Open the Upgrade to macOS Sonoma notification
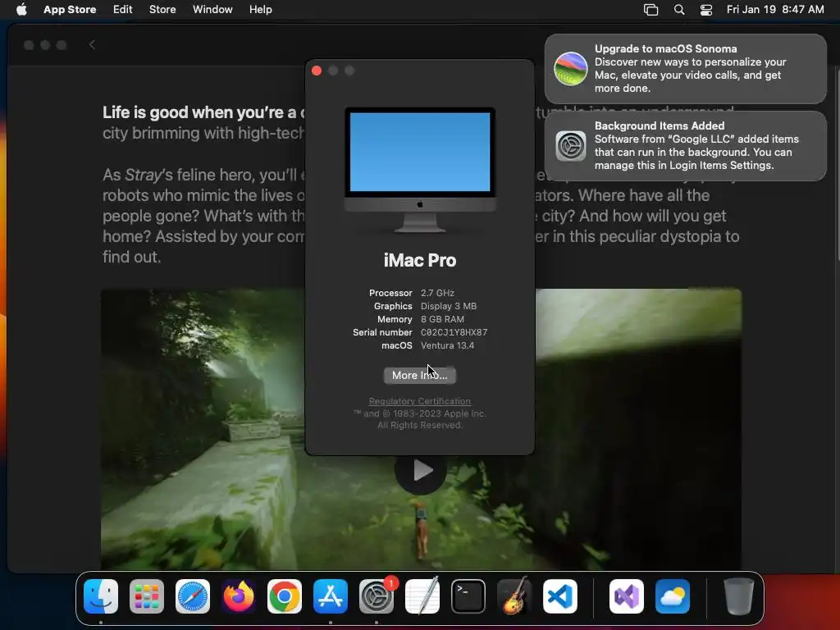The width and height of the screenshot is (840, 630). 685,69
